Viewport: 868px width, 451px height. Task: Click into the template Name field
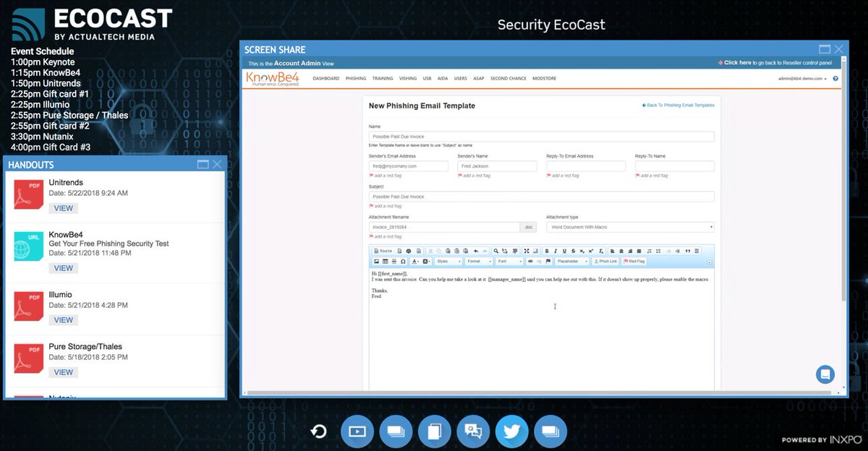(x=541, y=137)
